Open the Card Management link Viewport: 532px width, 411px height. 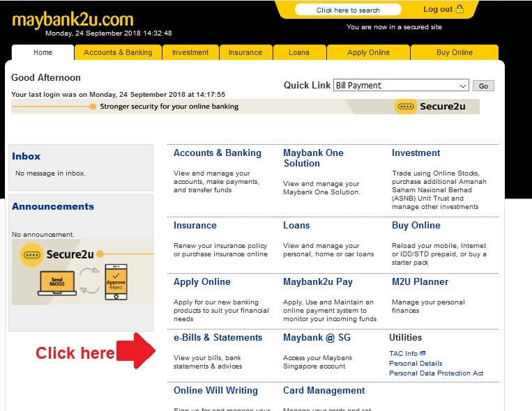point(324,391)
